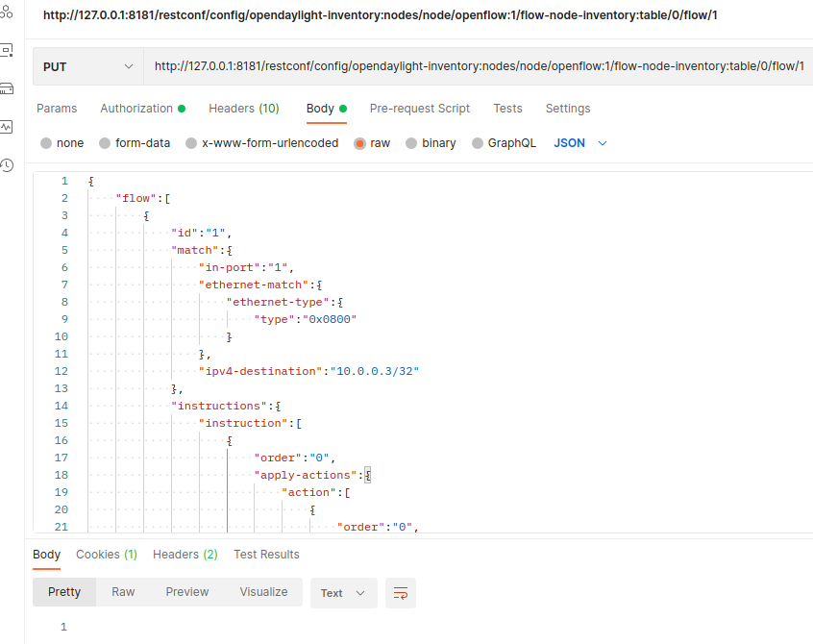Click the request title at top
The height and width of the screenshot is (644, 813).
[x=380, y=15]
